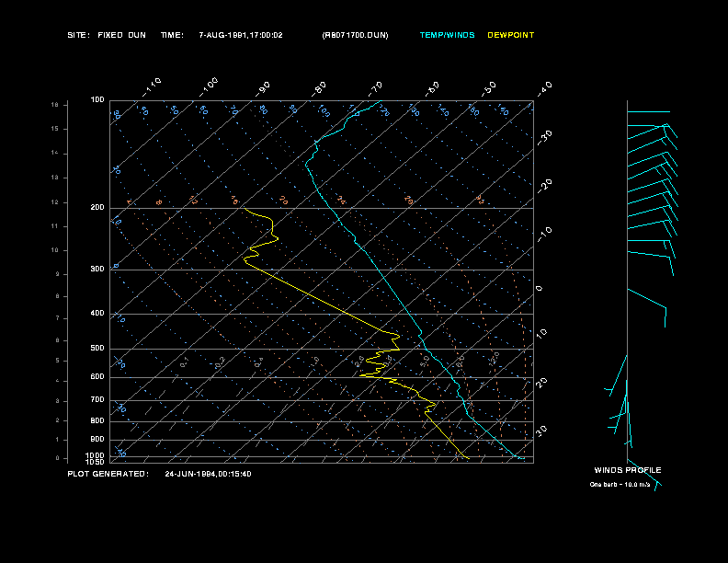Click the '-70' temperature axis label
This screenshot has width=728, height=563.
tap(376, 89)
